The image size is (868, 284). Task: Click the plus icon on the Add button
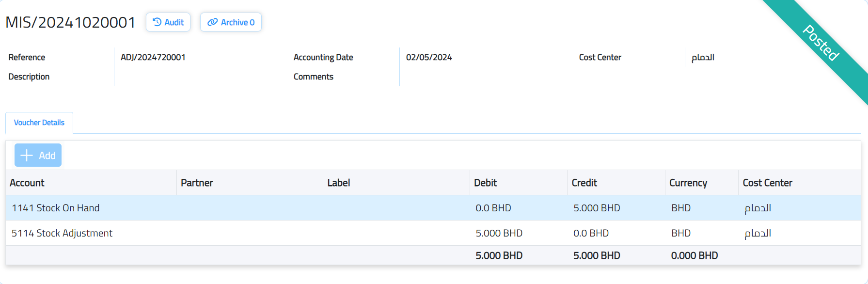point(27,156)
